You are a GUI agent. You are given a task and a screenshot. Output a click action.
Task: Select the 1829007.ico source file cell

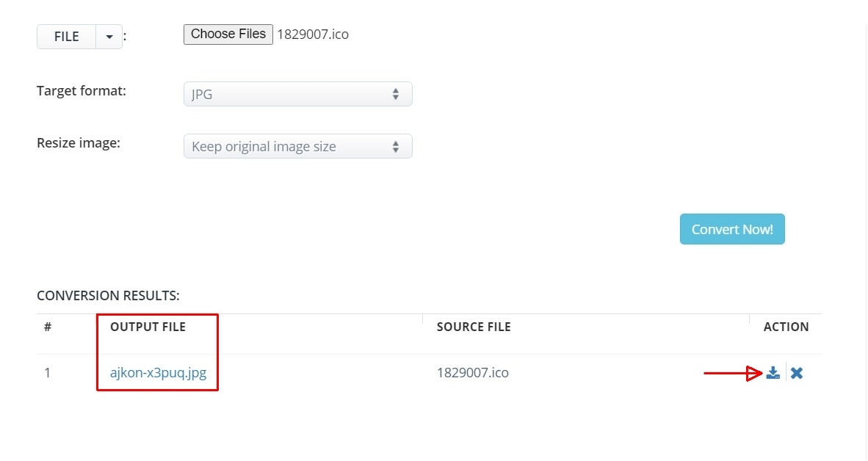(x=472, y=372)
